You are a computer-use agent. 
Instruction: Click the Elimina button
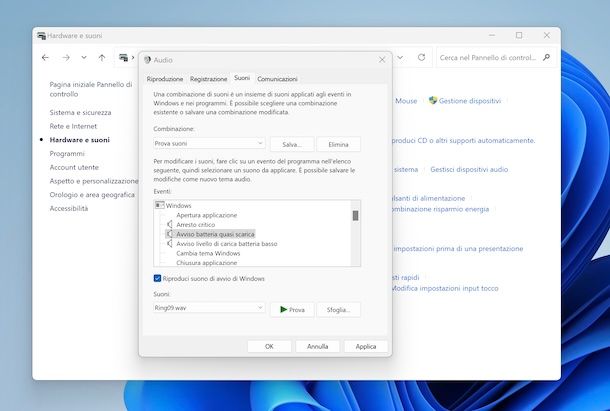click(x=338, y=144)
